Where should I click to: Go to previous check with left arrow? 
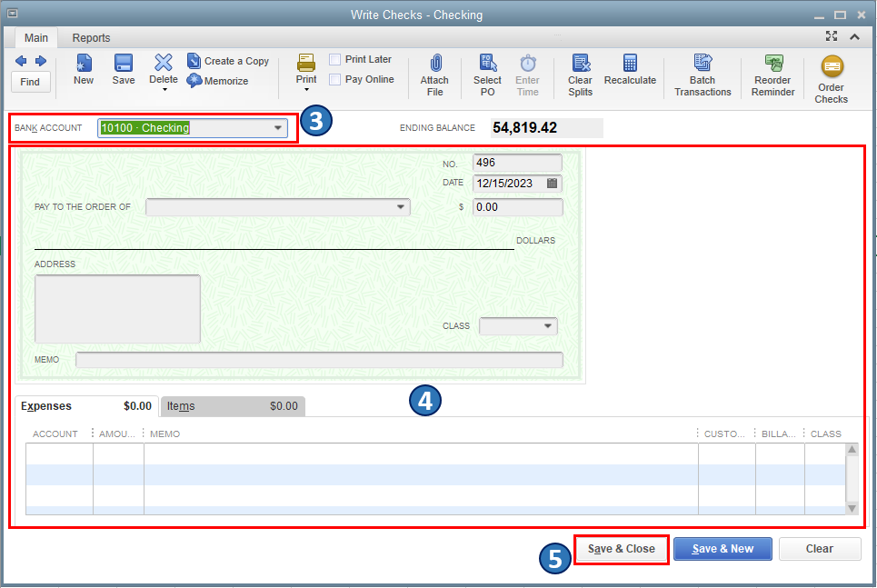[x=21, y=61]
